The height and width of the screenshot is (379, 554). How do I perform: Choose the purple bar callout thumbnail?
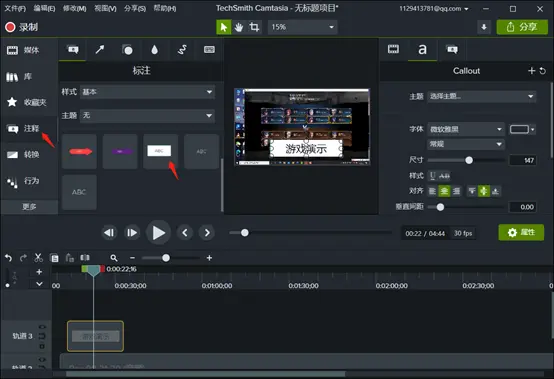[120, 152]
